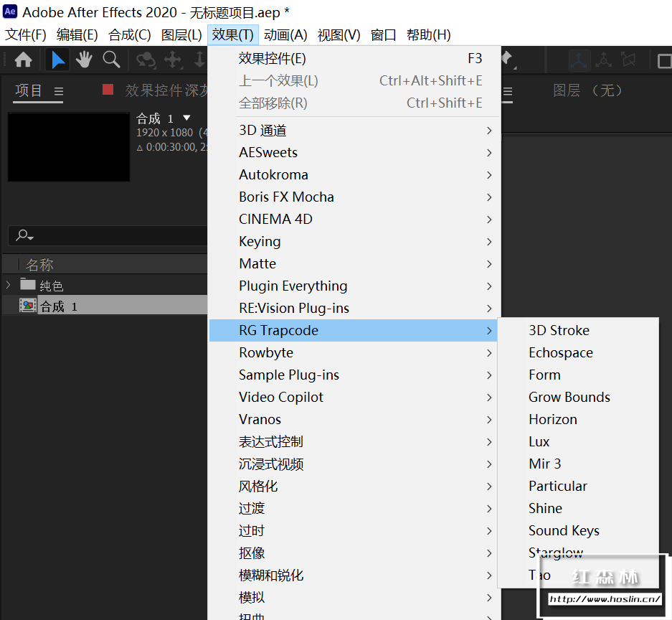Expand the 抠像 submenu

[354, 553]
